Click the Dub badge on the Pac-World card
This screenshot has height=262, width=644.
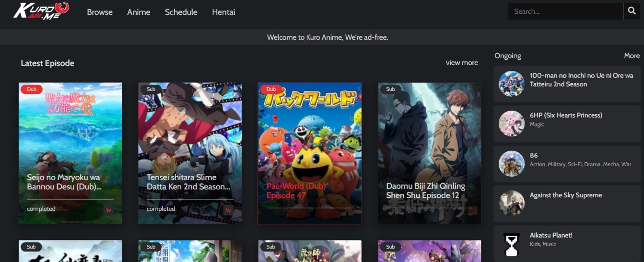click(271, 89)
